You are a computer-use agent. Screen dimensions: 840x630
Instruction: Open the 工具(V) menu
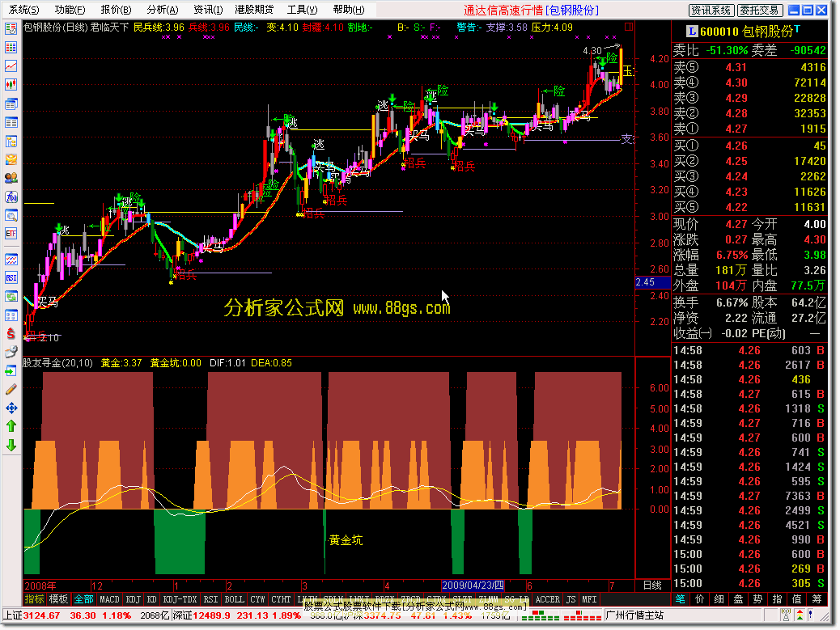click(302, 10)
